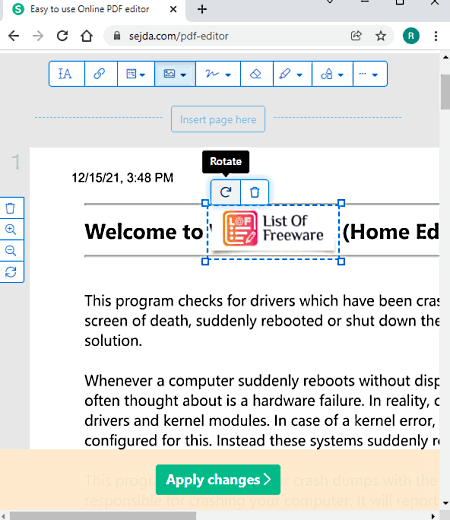Click Insert page here button
Viewport: 450px width, 520px height.
point(218,119)
